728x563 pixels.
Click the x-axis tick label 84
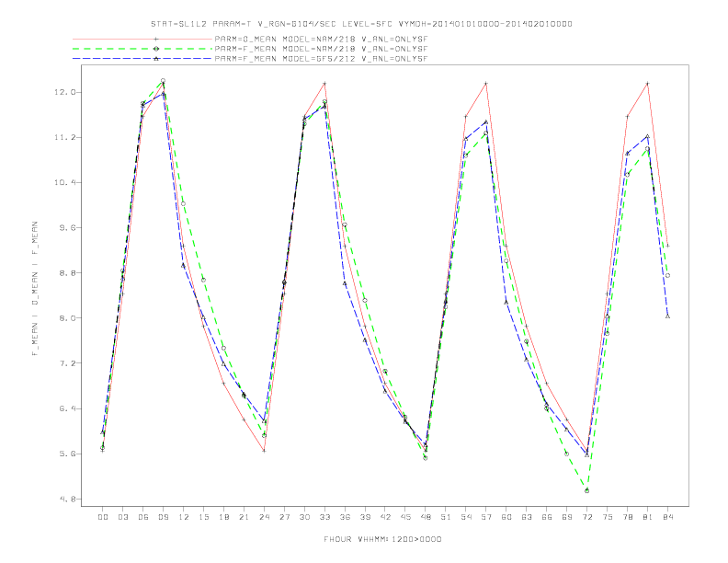pos(668,517)
